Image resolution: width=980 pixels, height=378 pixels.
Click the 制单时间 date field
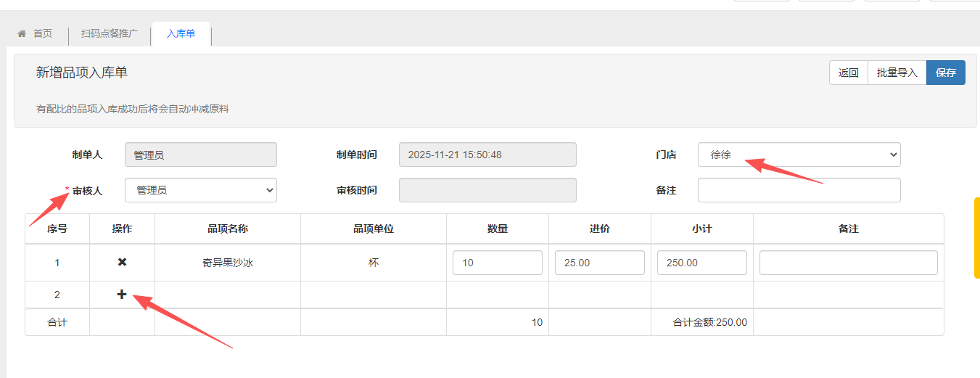click(487, 155)
